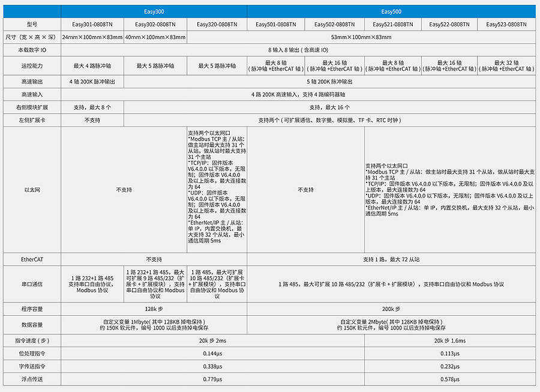Click the 8 输入 8 输出 cell
The width and height of the screenshot is (540, 392).
coord(298,50)
